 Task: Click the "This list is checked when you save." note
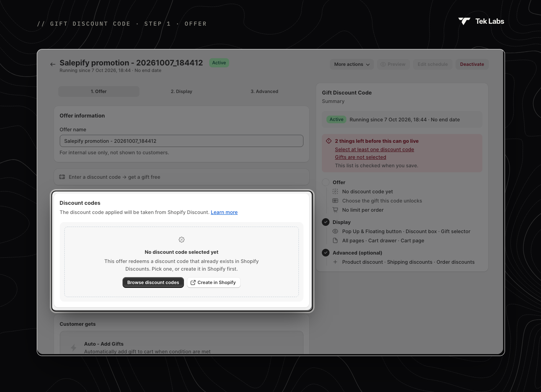click(x=377, y=166)
